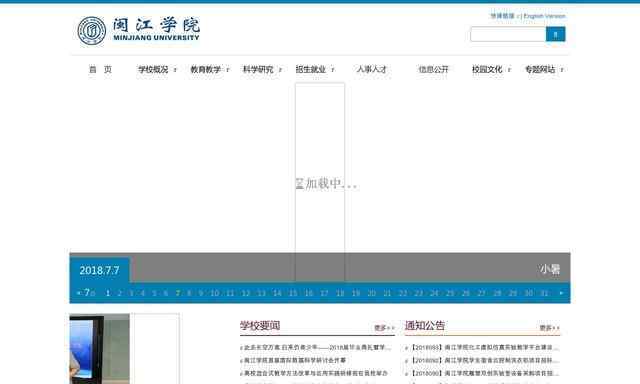The width and height of the screenshot is (640, 384).
Task: Open the 校园文化 menu
Action: point(487,69)
